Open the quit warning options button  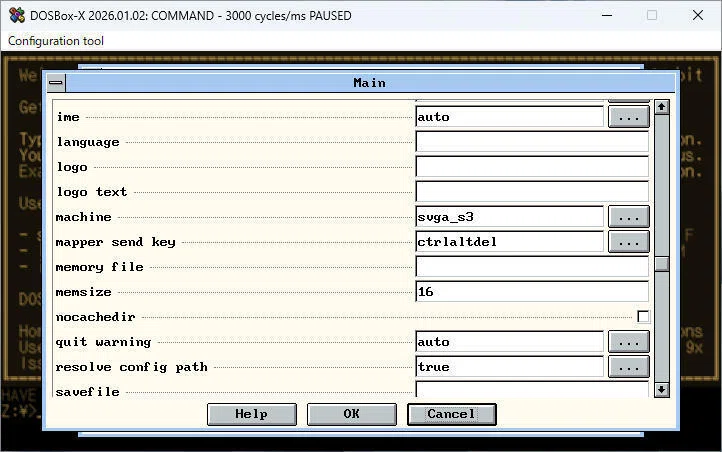click(x=629, y=342)
